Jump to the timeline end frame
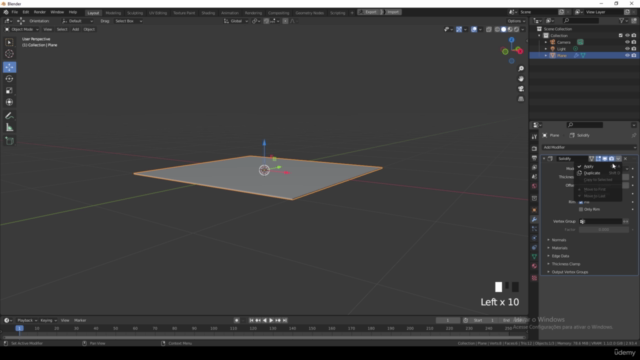The image size is (640, 360). (x=285, y=320)
